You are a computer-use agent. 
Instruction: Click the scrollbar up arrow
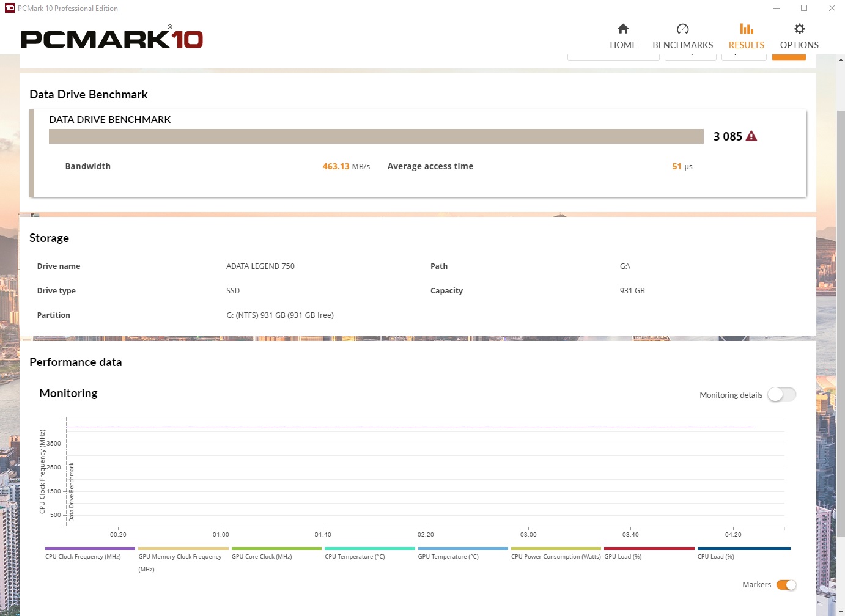(841, 60)
